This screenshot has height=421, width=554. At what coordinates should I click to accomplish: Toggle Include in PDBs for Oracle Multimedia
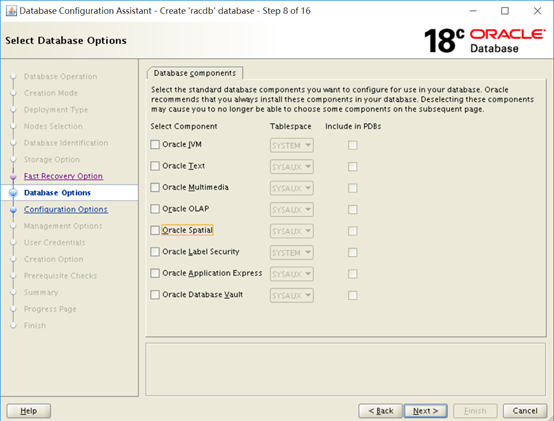353,188
